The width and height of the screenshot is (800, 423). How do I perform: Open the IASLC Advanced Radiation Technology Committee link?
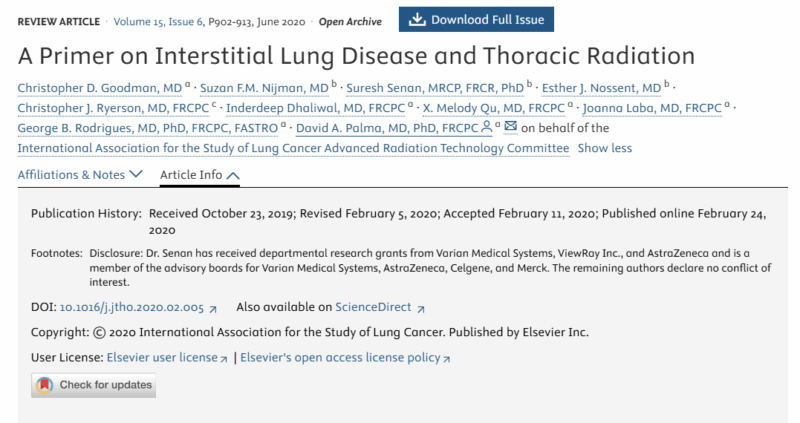(293, 148)
